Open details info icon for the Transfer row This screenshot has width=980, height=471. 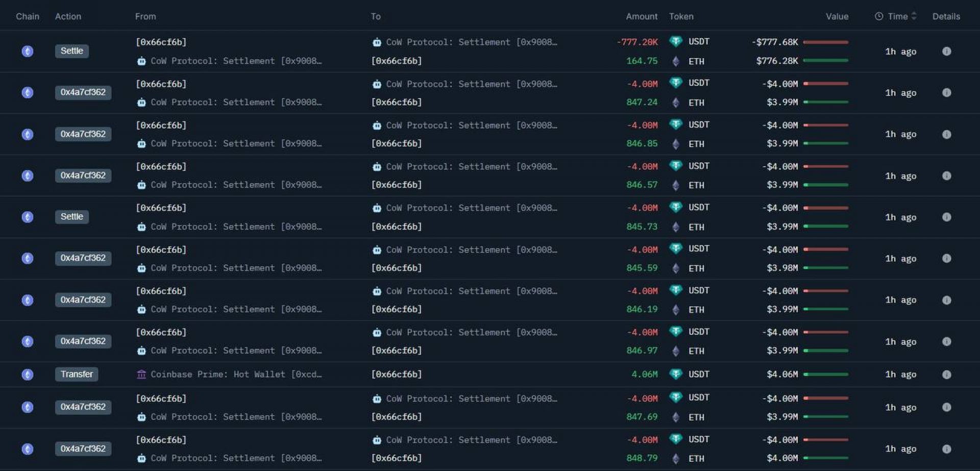[946, 375]
